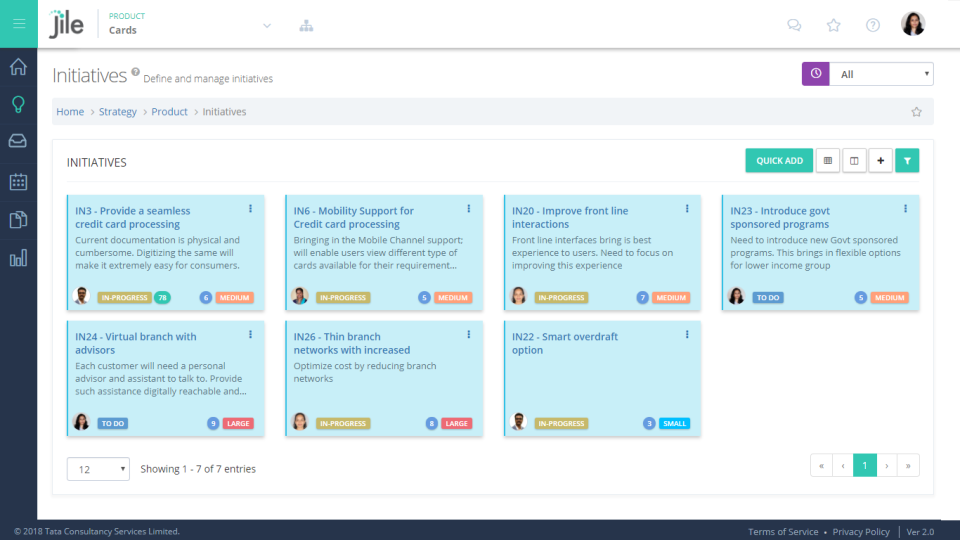Open the All timeframe dropdown

click(x=881, y=74)
